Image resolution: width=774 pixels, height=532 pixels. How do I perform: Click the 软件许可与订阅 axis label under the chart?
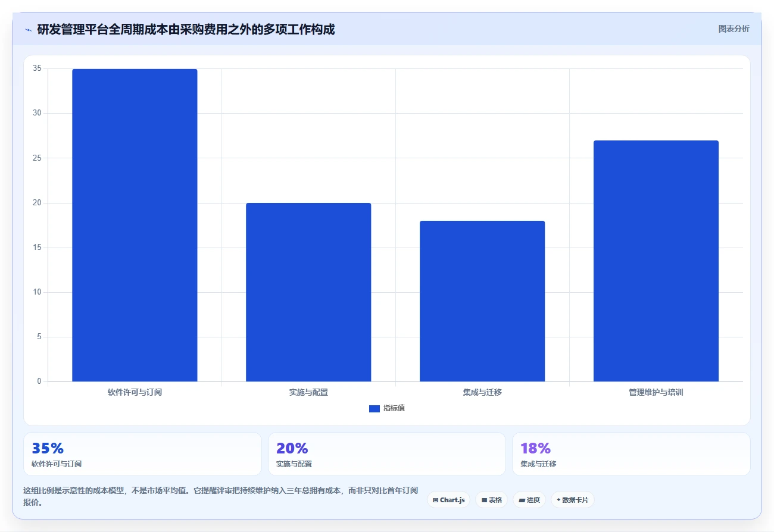pyautogui.click(x=135, y=393)
